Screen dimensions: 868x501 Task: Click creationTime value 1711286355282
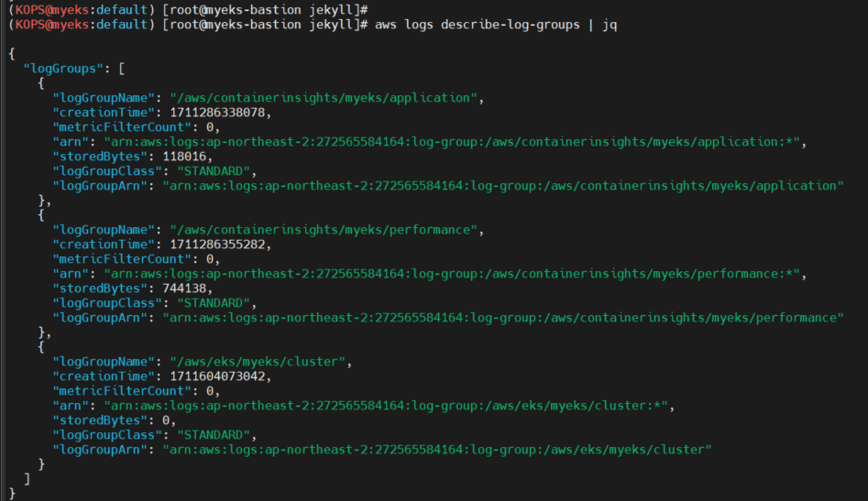coord(221,245)
